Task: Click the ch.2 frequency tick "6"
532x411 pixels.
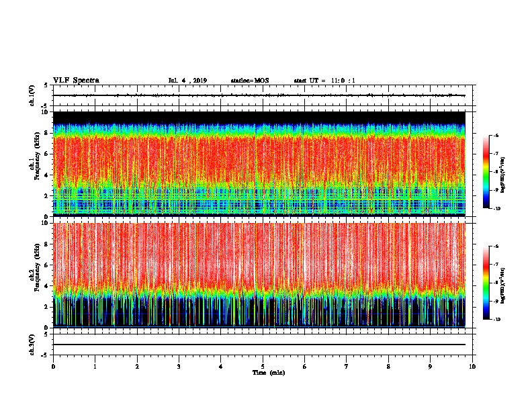Action: (46, 265)
